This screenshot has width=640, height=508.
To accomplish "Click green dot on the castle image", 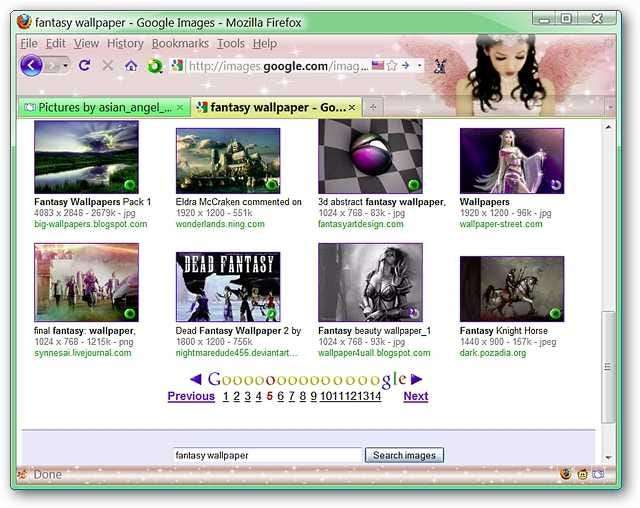I will click(x=271, y=185).
